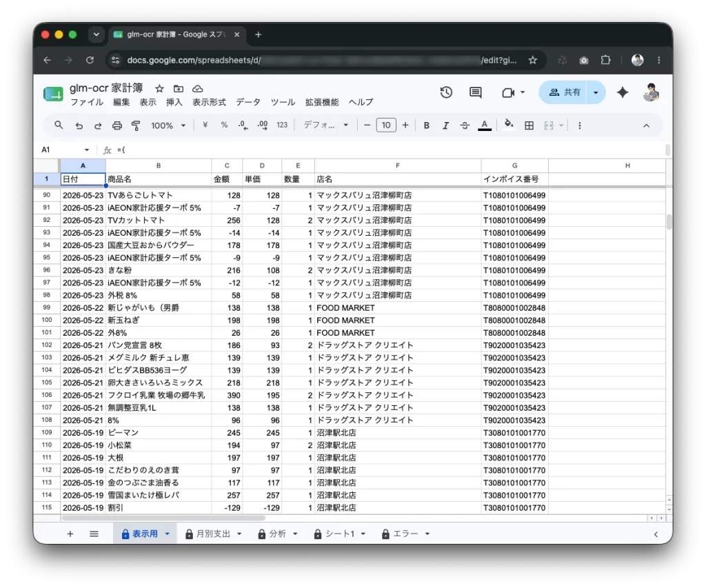Open the データ menu
706x588 pixels.
pyautogui.click(x=248, y=102)
